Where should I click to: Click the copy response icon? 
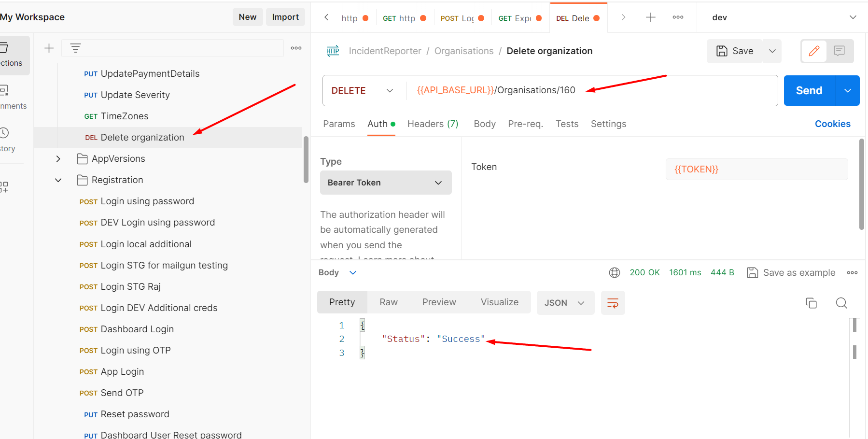[x=811, y=303]
